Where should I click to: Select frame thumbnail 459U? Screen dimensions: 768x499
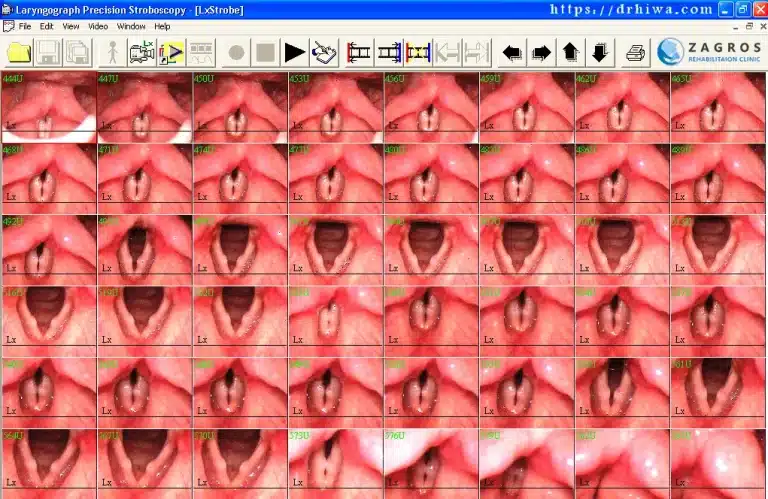click(x=527, y=107)
